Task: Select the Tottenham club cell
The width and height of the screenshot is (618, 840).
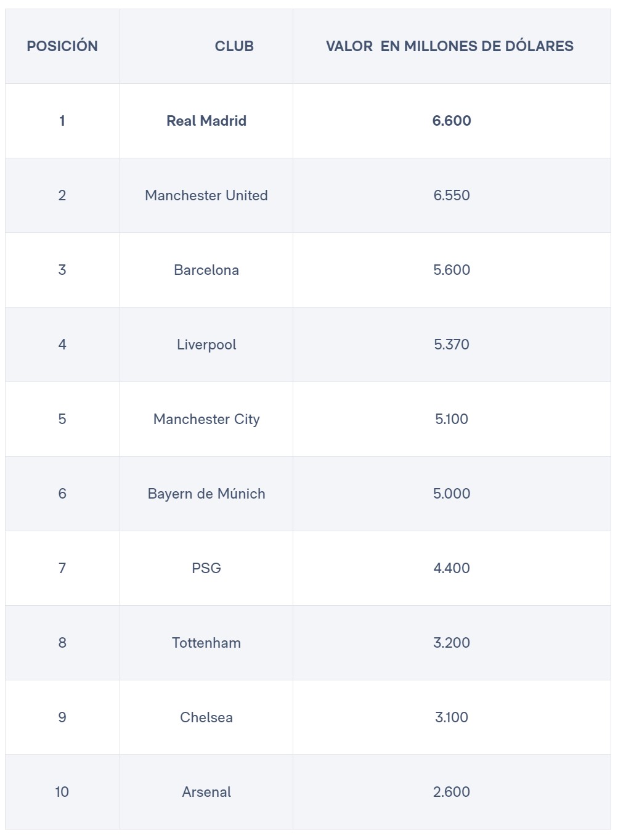Action: [206, 643]
